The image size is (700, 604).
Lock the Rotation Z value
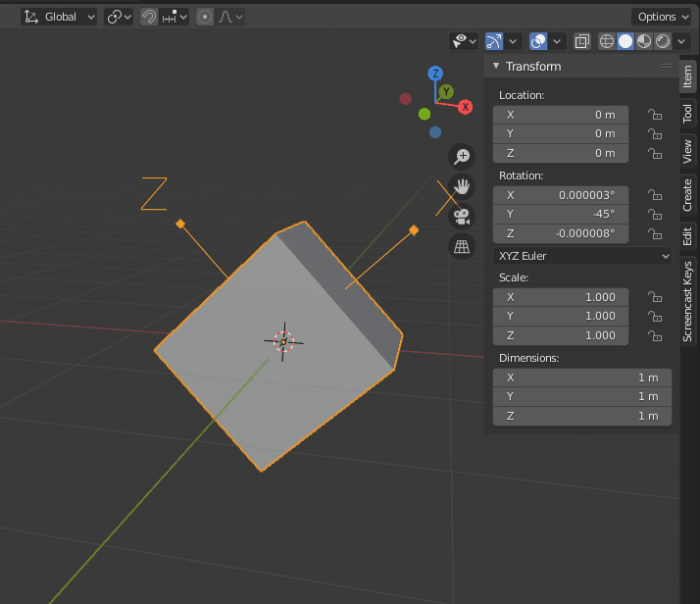tap(655, 234)
